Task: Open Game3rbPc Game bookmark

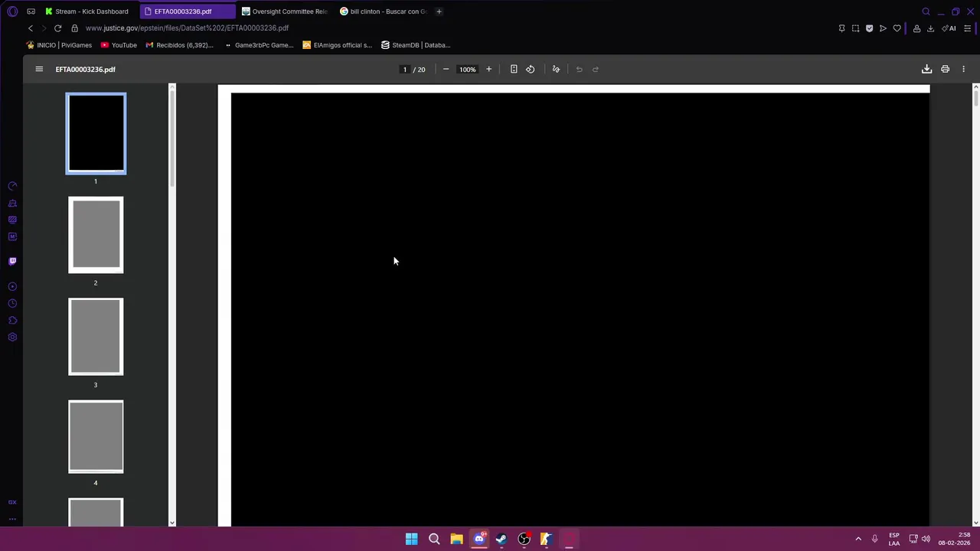Action: click(259, 45)
